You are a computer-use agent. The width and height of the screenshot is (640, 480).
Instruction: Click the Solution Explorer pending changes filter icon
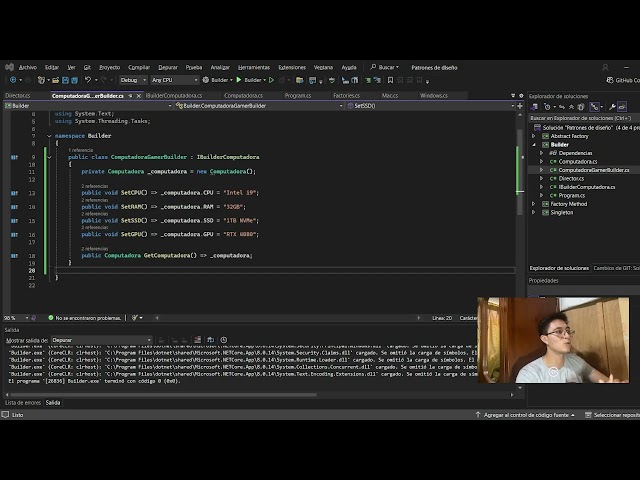(x=548, y=107)
